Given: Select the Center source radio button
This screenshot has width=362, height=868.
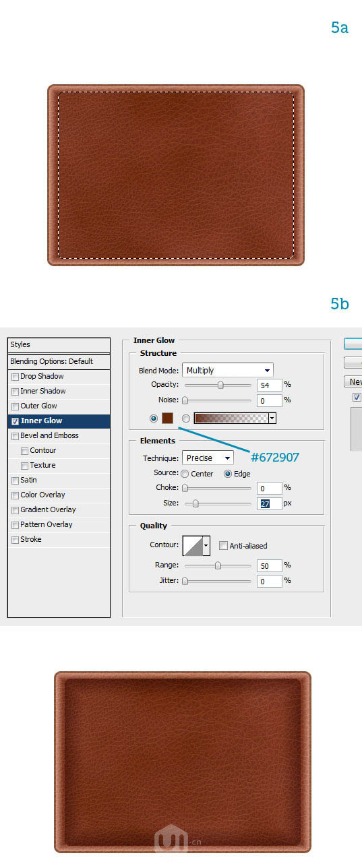Looking at the screenshot, I should tap(185, 474).
